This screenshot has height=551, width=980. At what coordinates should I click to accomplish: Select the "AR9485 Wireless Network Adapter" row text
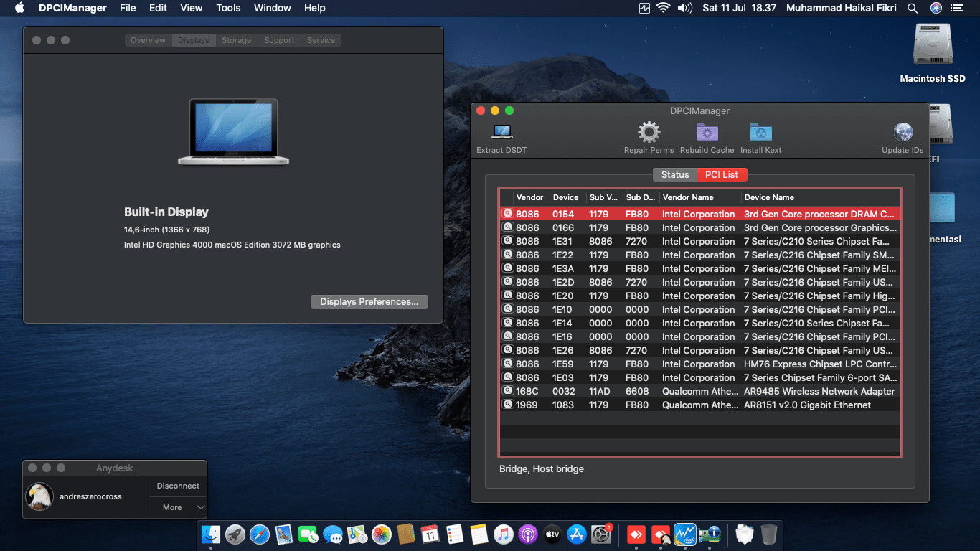819,391
